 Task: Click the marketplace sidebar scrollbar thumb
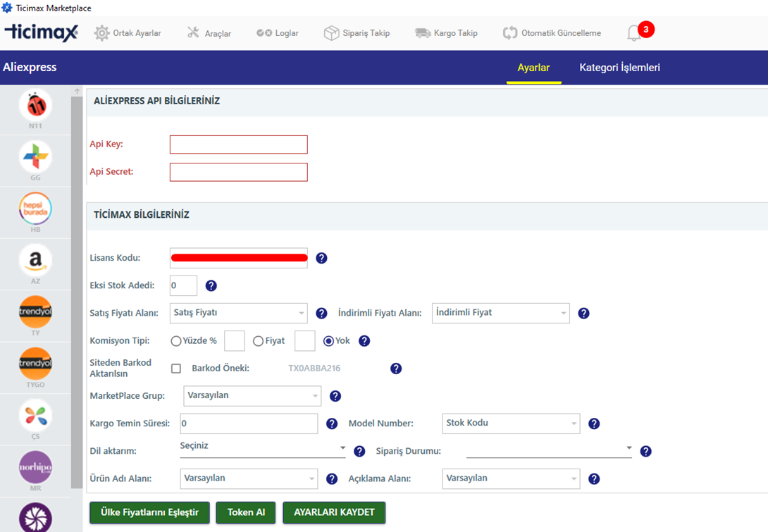tap(77, 292)
